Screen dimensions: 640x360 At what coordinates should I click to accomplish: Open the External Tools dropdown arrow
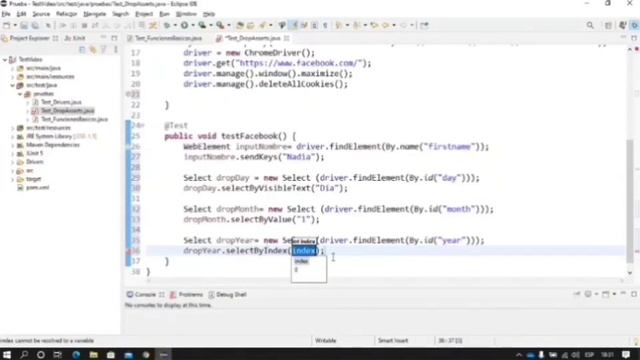[x=229, y=25]
